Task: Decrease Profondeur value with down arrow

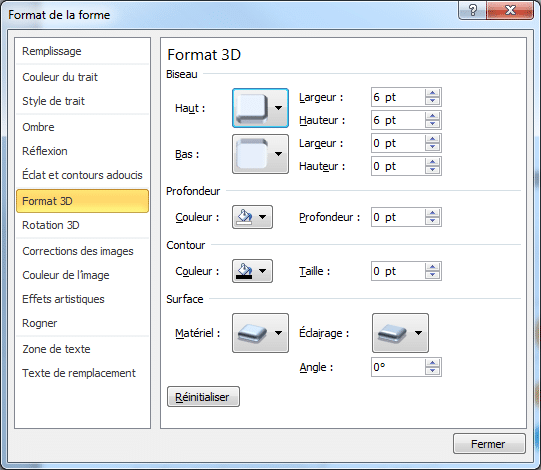Action: pos(432,221)
